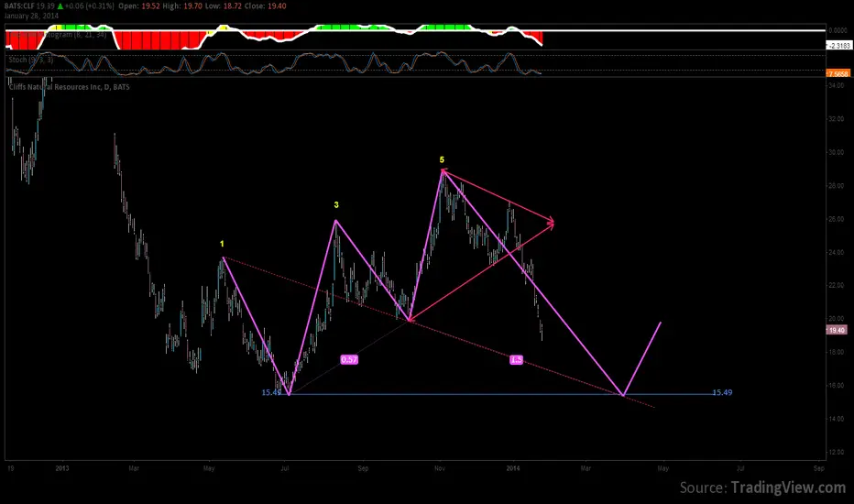Click the 30.00 price axis label

click(x=836, y=152)
